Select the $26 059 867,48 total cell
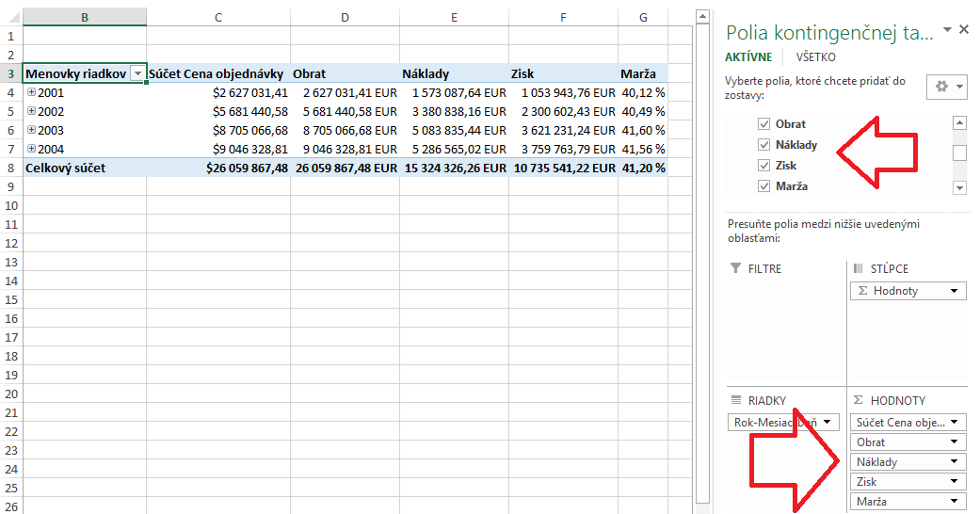 (218, 168)
